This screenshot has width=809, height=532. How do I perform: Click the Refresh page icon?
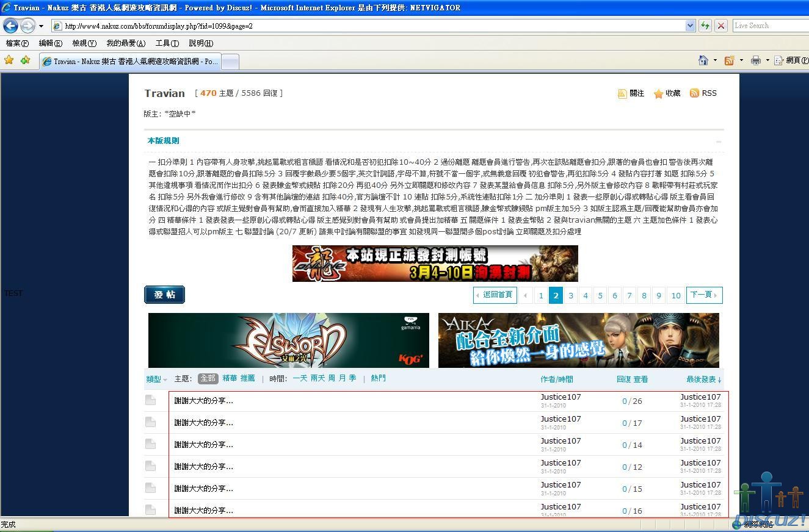705,26
